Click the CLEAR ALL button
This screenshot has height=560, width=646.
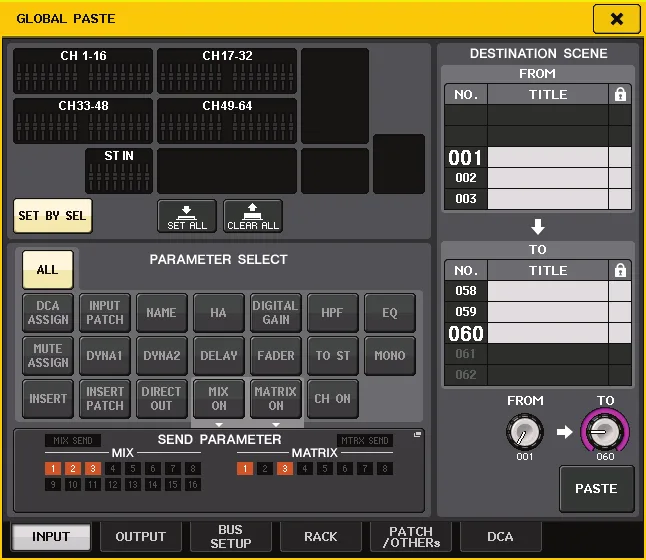(x=253, y=216)
